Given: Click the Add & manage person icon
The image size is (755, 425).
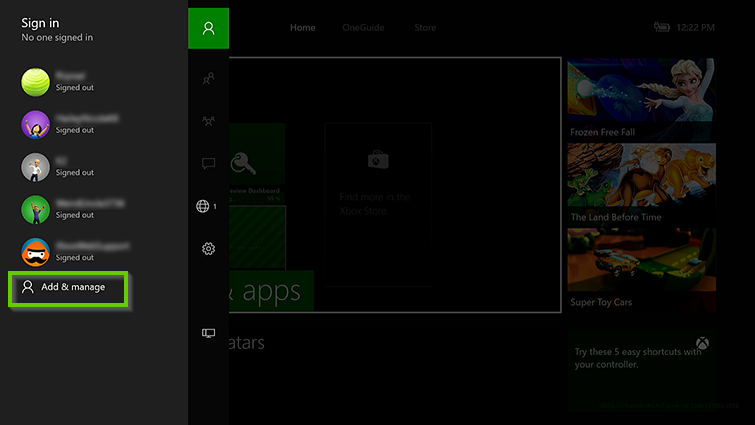Looking at the screenshot, I should point(28,287).
